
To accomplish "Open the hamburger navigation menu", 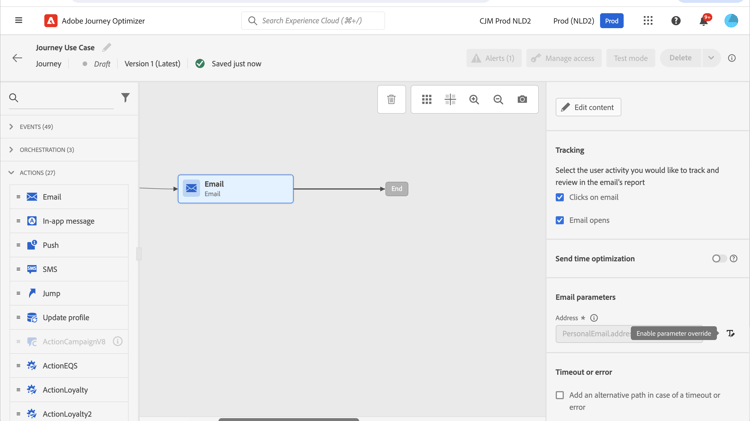I will tap(18, 20).
